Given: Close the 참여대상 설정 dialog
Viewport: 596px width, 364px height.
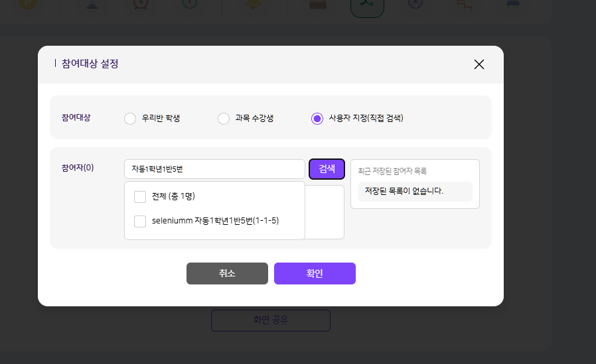Looking at the screenshot, I should click(x=479, y=64).
